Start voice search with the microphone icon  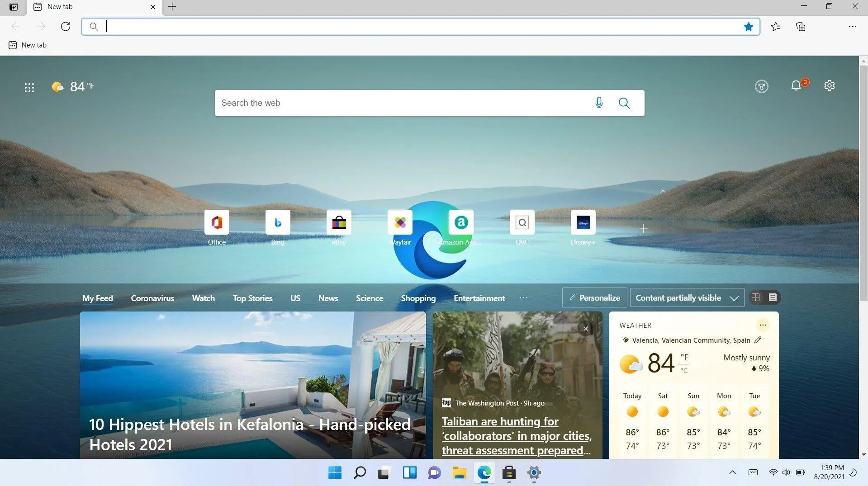click(x=599, y=103)
